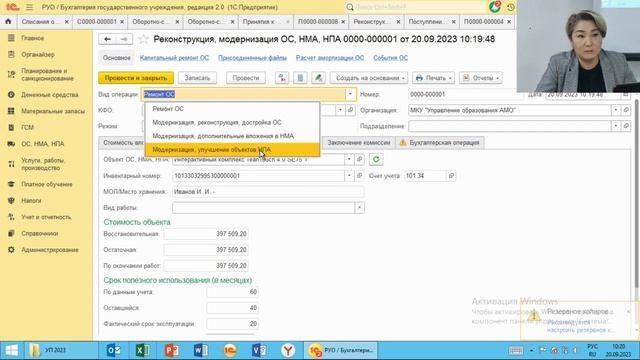Launch Word from the taskbar

click(200, 350)
